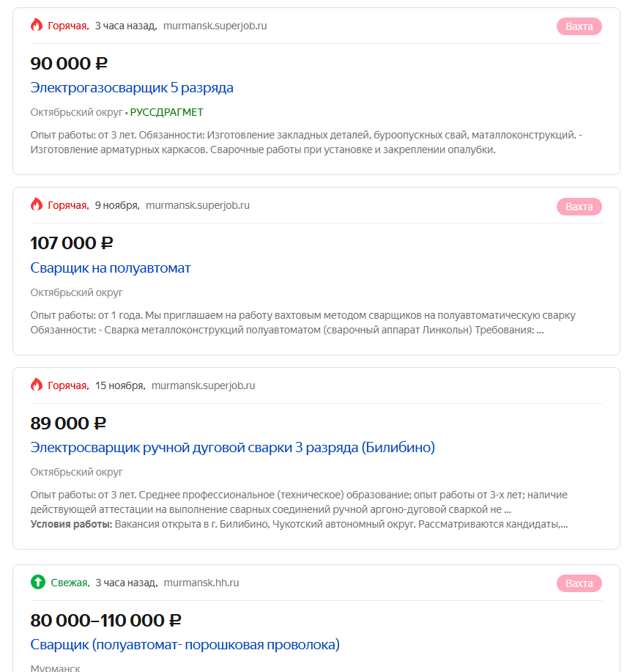Viewport: 627px width, 672px height.
Task: Click Вахта badge on 80 000–110 000 ₽ listing
Action: coord(579,583)
